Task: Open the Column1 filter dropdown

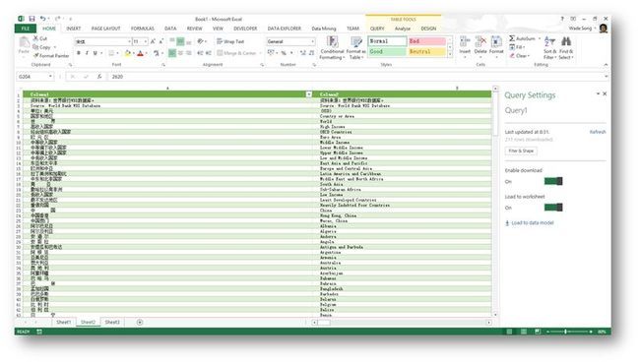Action: coord(309,94)
